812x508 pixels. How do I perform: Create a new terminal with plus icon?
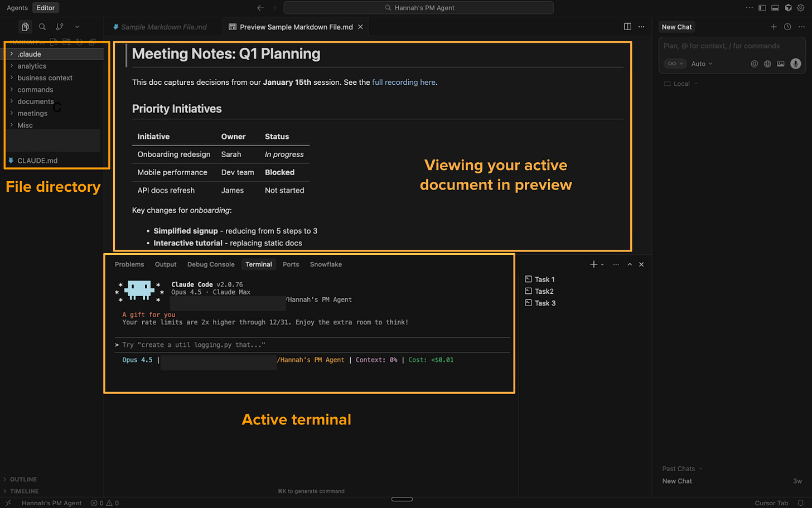click(x=593, y=264)
